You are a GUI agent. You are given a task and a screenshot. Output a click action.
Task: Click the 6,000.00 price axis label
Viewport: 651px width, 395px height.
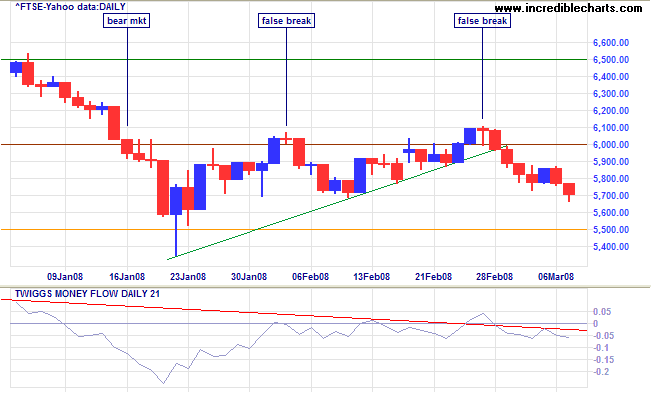[611, 145]
